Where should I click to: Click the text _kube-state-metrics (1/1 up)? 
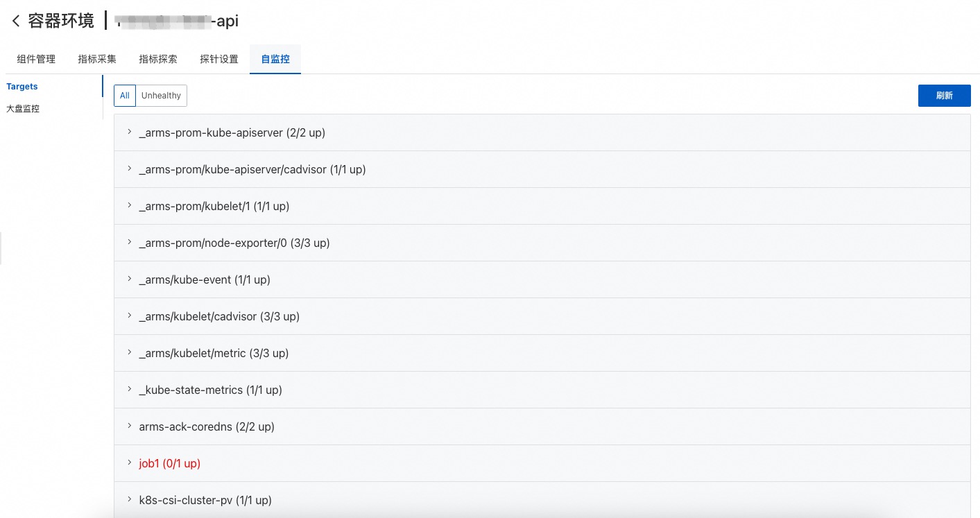pos(210,390)
